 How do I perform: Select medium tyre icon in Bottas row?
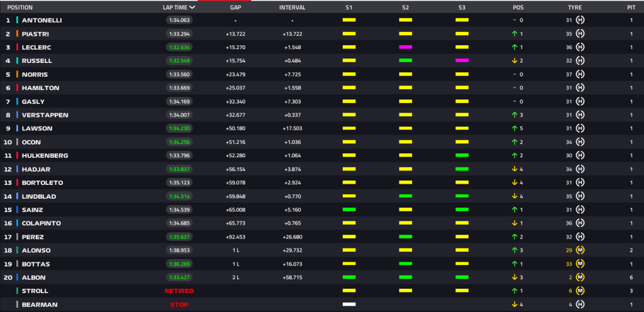coord(580,264)
